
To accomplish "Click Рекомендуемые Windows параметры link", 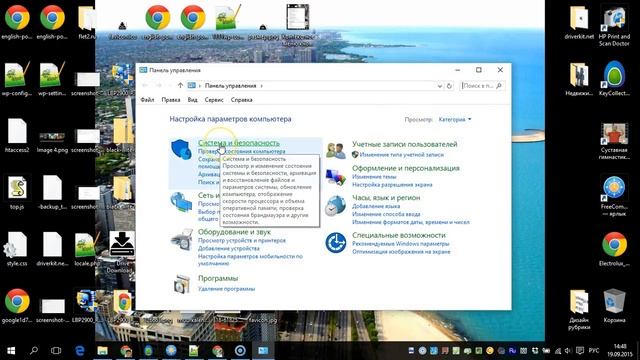I will tap(401, 244).
